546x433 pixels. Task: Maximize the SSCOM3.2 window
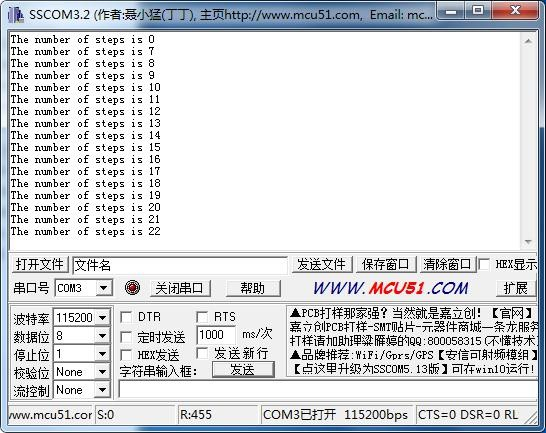coord(478,10)
